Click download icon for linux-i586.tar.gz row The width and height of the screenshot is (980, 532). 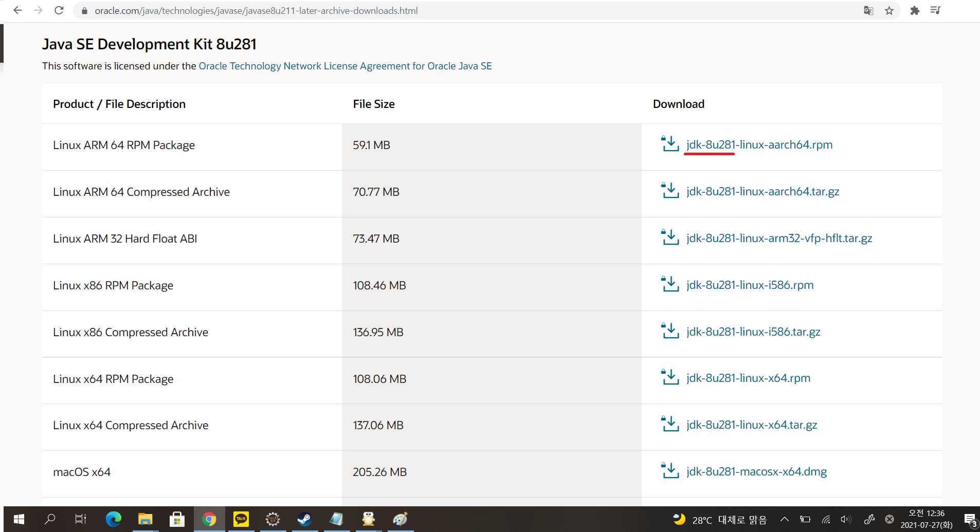[670, 331]
